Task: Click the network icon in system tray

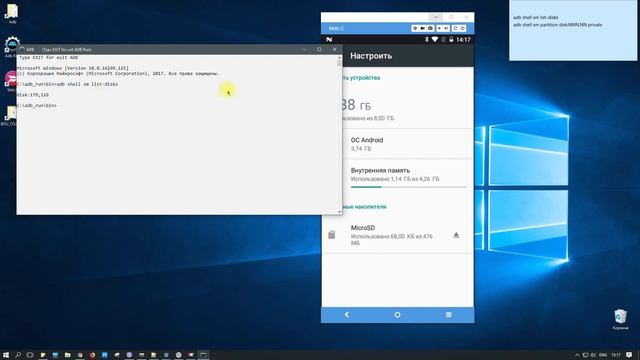Action: [x=585, y=355]
